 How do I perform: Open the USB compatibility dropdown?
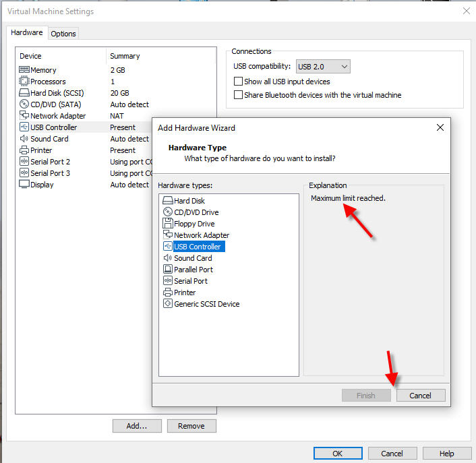(323, 66)
